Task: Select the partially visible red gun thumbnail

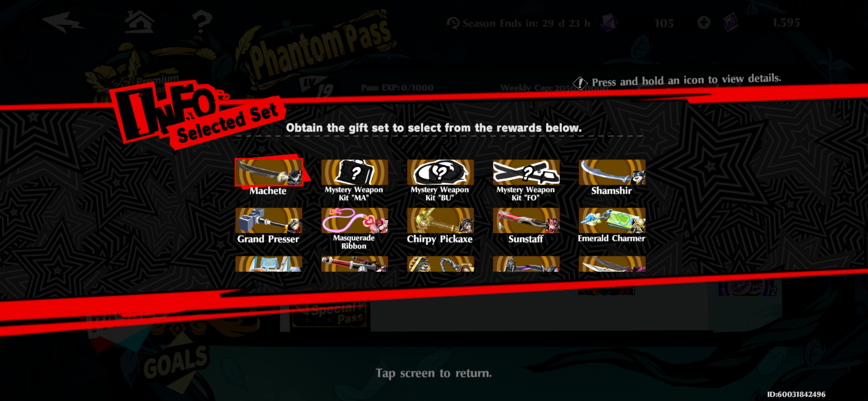Action: 355,264
